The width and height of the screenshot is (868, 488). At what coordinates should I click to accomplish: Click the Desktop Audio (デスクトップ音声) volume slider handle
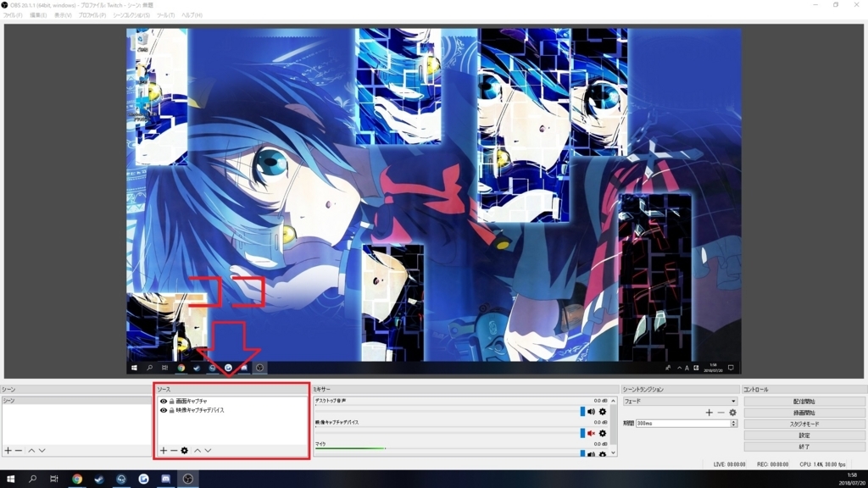582,412
